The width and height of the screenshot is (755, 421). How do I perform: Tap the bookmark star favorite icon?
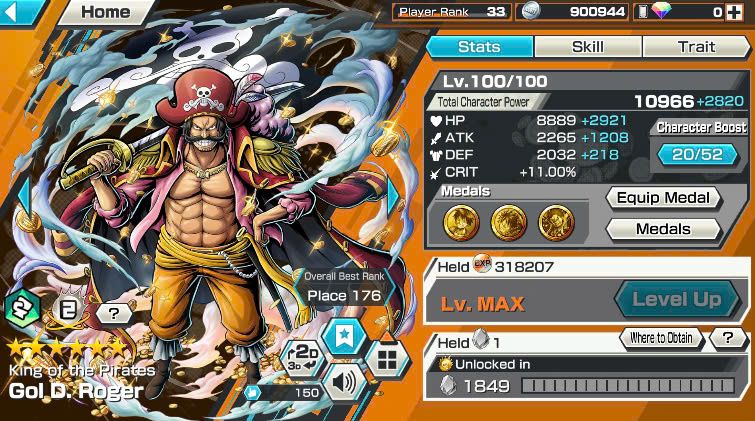point(344,337)
